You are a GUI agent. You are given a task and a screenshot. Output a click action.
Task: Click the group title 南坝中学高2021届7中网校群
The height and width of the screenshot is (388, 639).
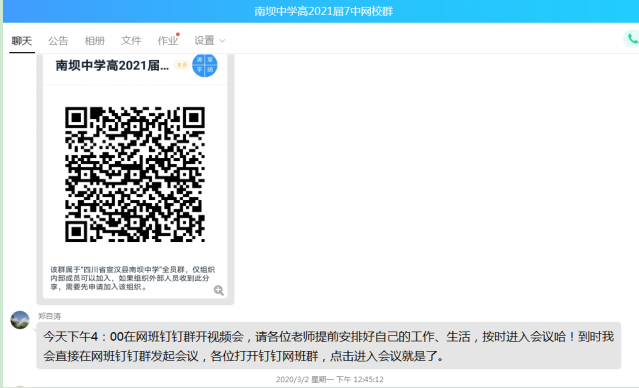tap(324, 11)
